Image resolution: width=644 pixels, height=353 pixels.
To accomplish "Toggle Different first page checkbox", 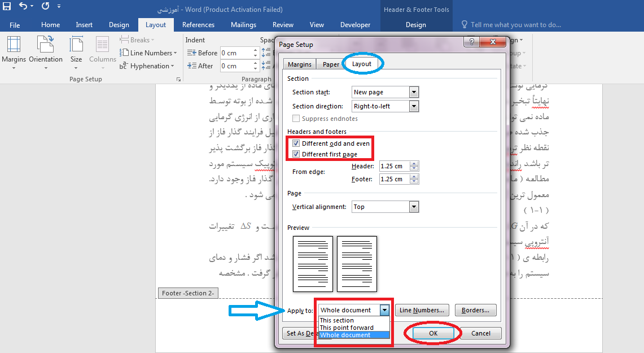I will pos(296,154).
